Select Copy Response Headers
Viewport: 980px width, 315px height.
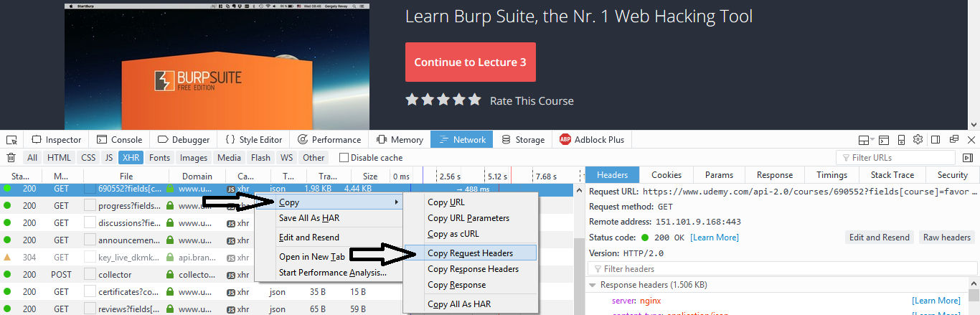(469, 269)
